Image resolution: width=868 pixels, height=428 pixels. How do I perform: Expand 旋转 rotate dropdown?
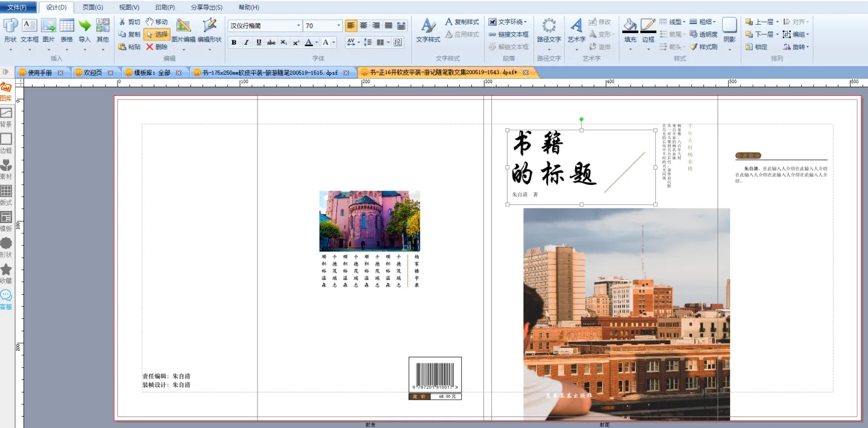[807, 46]
